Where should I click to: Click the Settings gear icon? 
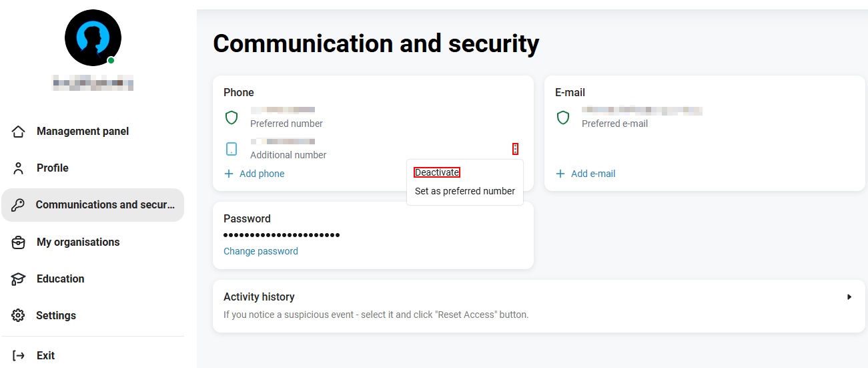[19, 315]
